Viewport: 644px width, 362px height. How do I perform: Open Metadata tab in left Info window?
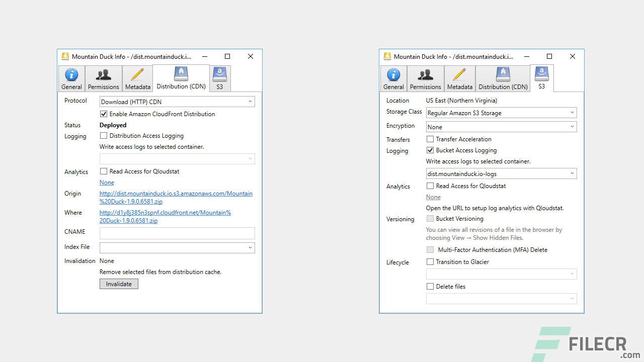(x=137, y=79)
